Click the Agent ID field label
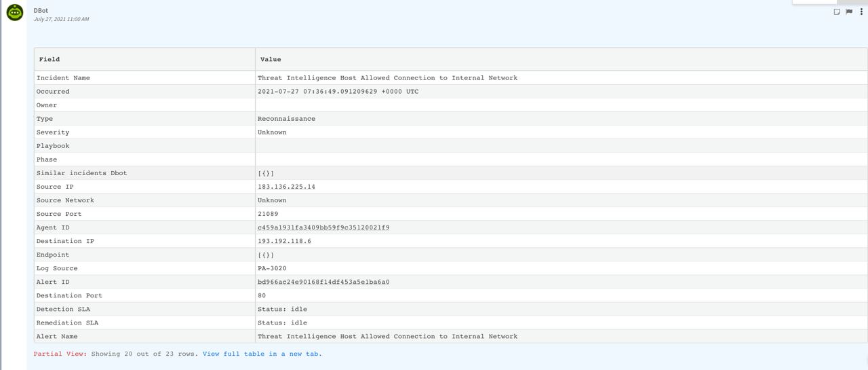868x370 pixels. click(53, 227)
